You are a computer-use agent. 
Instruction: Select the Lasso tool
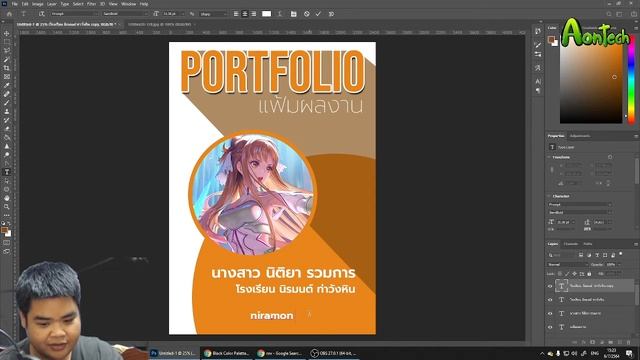pyautogui.click(x=7, y=51)
